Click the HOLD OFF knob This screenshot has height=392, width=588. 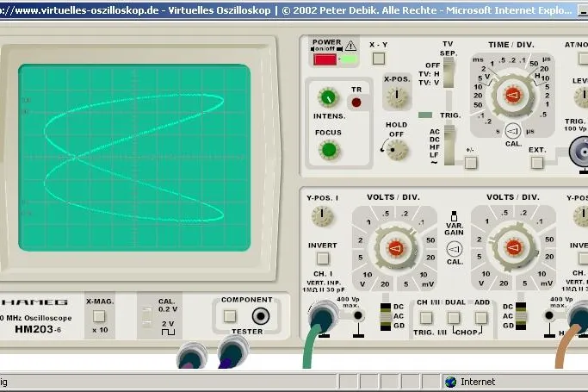(397, 150)
